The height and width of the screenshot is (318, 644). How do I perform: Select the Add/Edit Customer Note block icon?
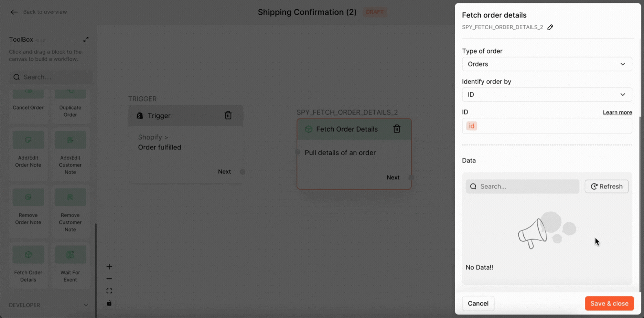pyautogui.click(x=70, y=140)
